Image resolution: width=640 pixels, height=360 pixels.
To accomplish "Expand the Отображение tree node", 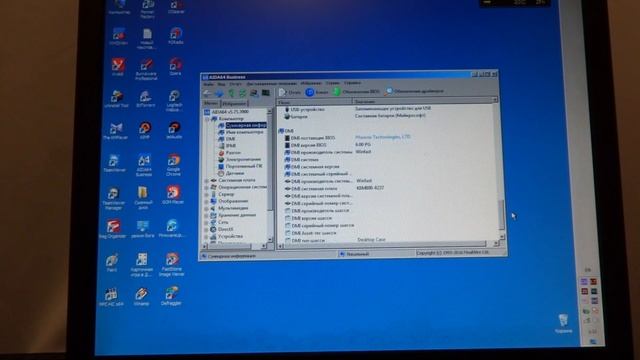I will 207,201.
